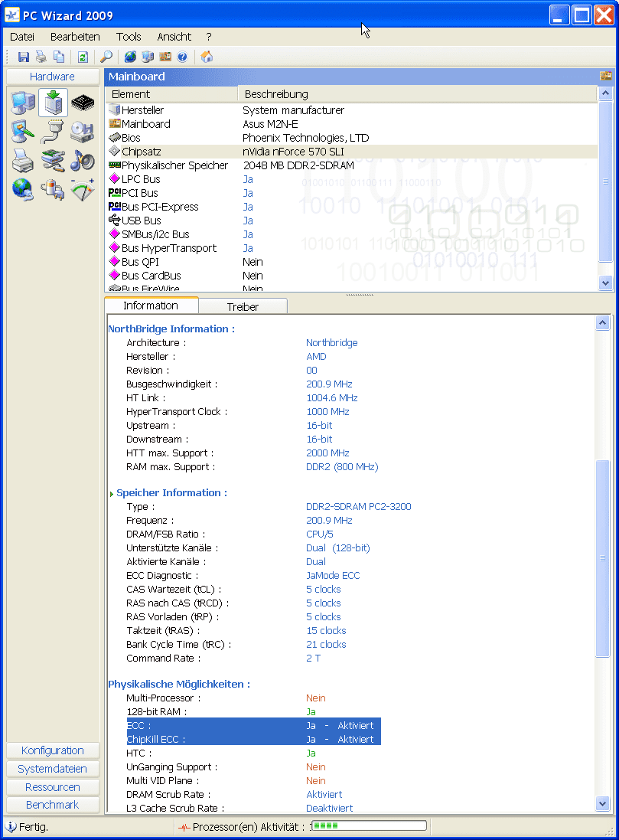Select the Bus PCI-Express row
This screenshot has height=840, width=619.
pyautogui.click(x=352, y=207)
